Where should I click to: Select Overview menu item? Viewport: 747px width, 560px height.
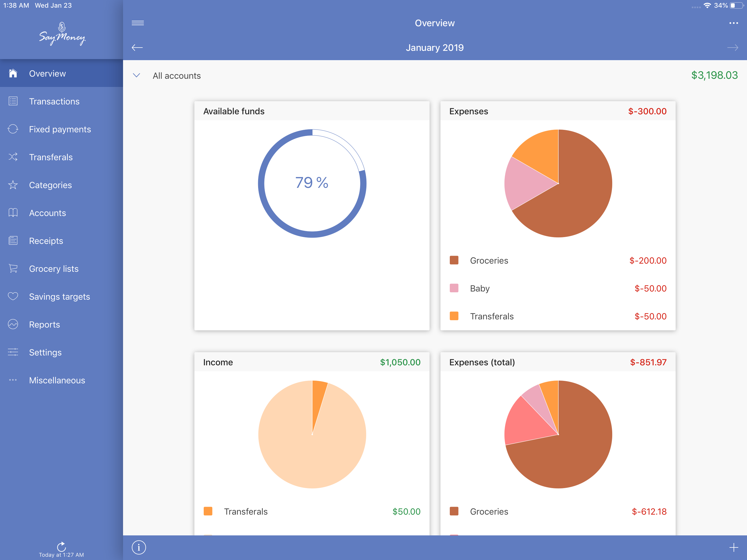coord(62,73)
